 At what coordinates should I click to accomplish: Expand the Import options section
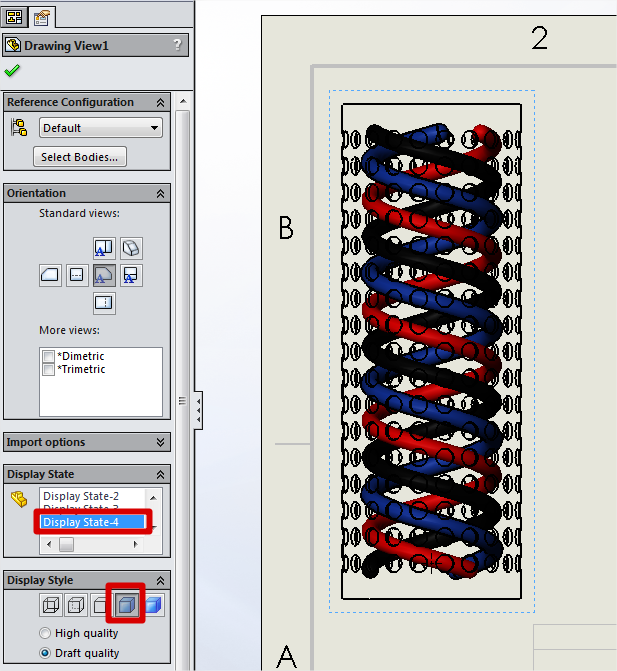[x=160, y=442]
